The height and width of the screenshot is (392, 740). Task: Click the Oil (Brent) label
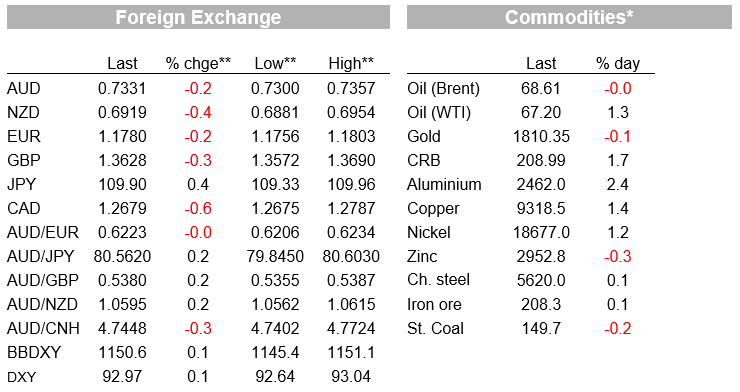point(444,89)
